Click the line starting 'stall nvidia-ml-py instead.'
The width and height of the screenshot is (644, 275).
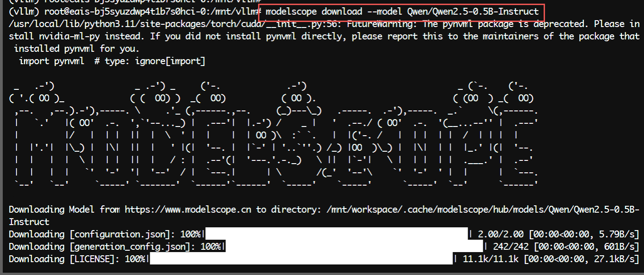tap(324, 36)
